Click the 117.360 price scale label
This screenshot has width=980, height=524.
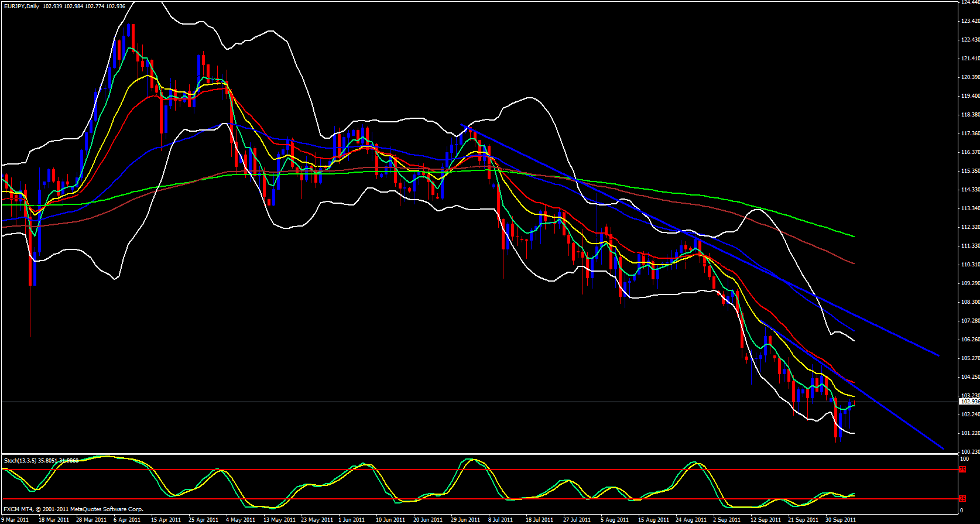click(969, 133)
